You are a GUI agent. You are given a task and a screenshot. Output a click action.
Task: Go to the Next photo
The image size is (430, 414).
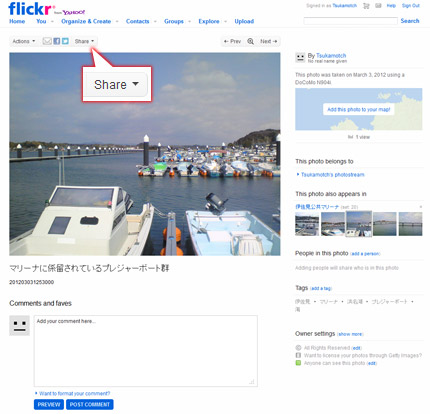[x=268, y=41]
